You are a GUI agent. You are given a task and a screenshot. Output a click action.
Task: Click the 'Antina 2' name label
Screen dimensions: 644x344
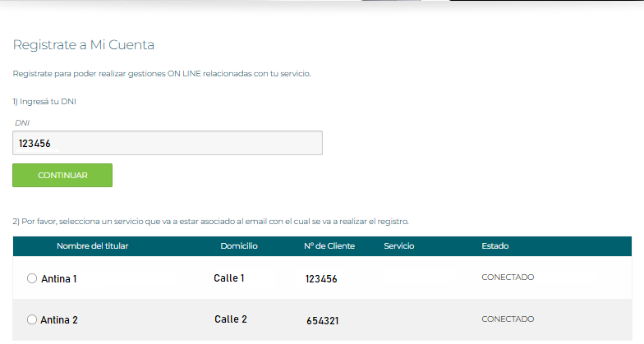tap(59, 320)
